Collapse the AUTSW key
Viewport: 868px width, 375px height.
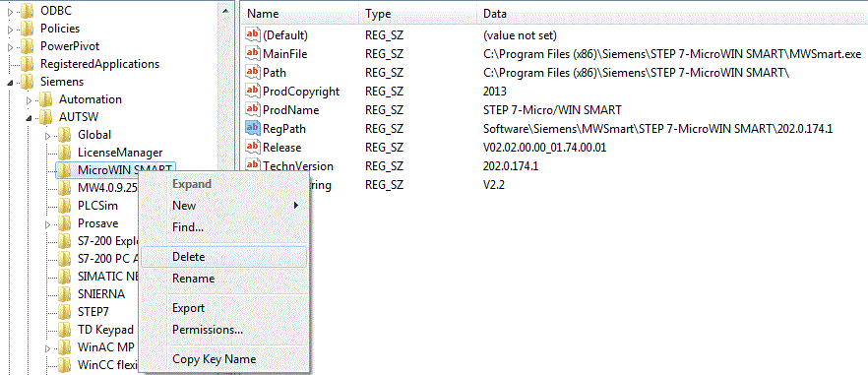(29, 118)
